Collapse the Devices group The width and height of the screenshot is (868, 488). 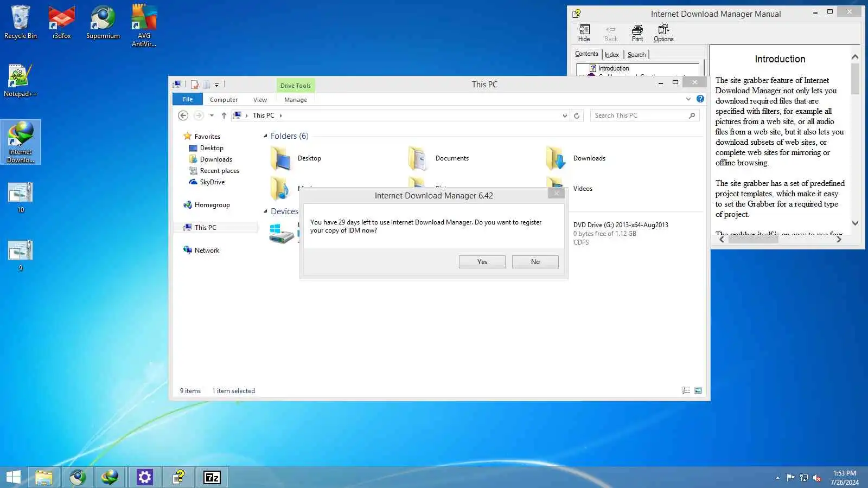point(265,211)
